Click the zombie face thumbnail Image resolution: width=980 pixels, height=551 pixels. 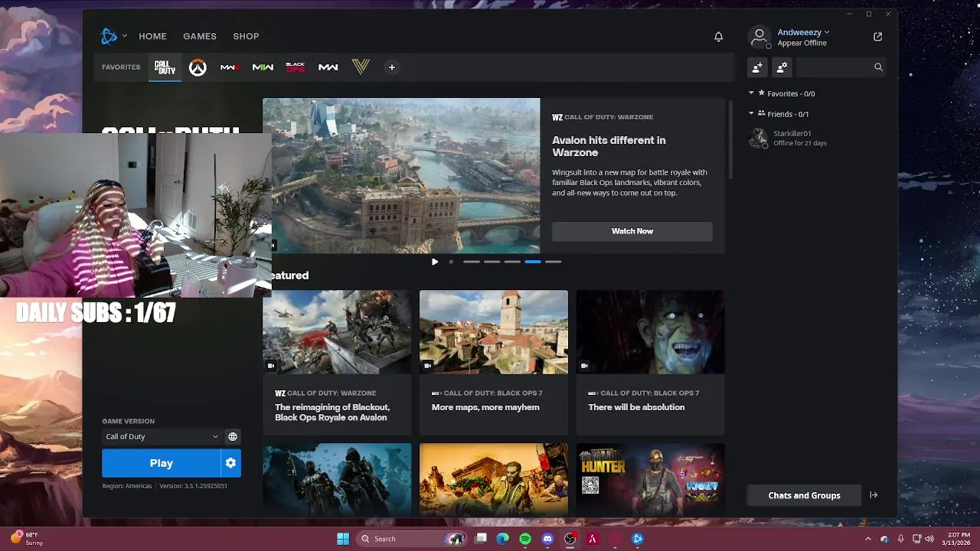point(650,332)
